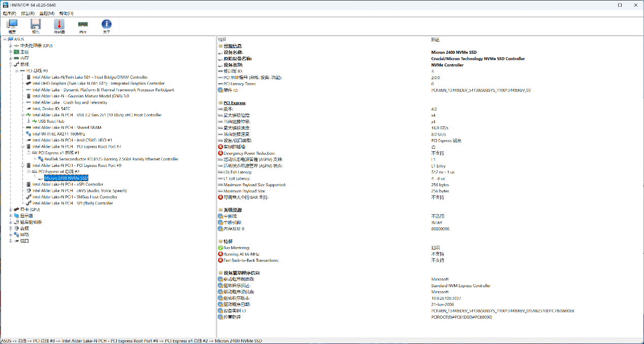
Task: Select RealTek RTL8125 Ethernet Controller in tree
Action: (111, 159)
